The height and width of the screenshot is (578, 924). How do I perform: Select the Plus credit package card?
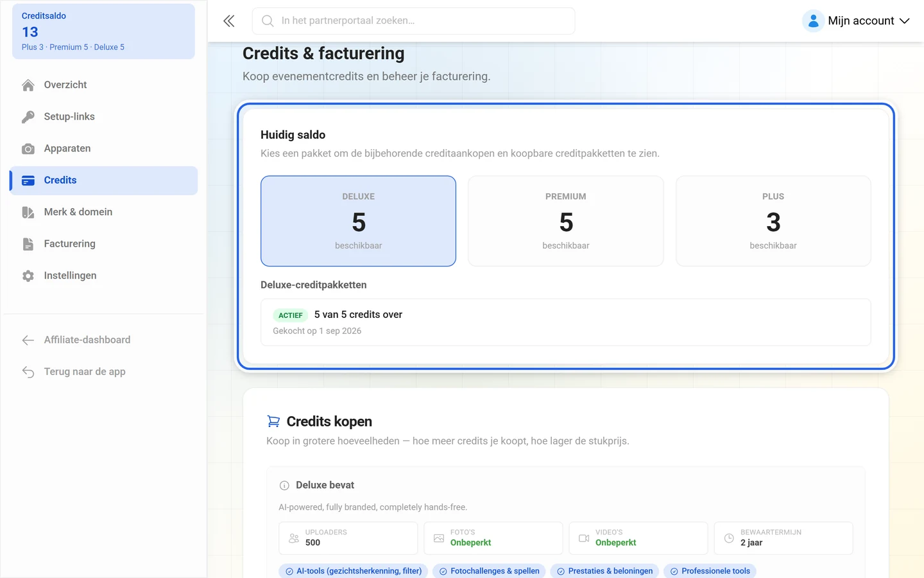point(773,221)
